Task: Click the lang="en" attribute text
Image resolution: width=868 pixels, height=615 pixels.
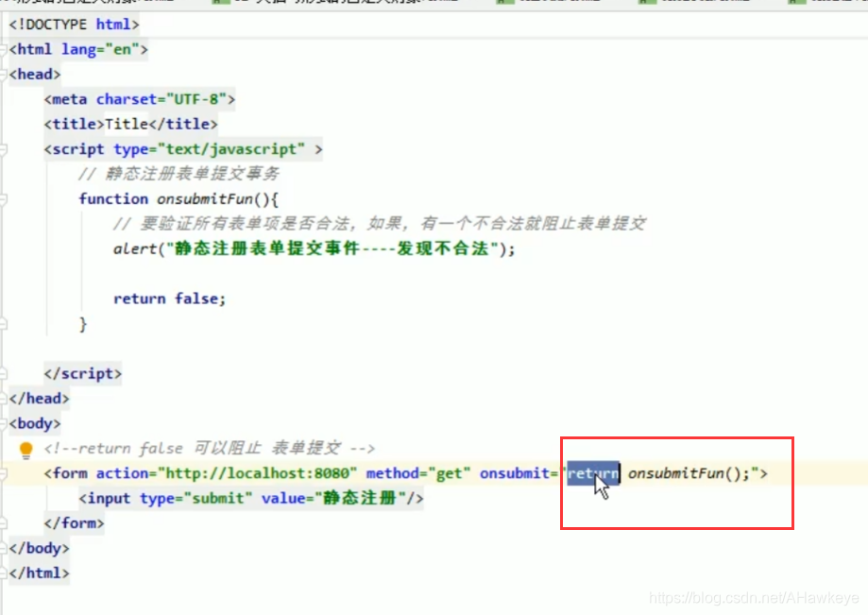Action: click(99, 49)
